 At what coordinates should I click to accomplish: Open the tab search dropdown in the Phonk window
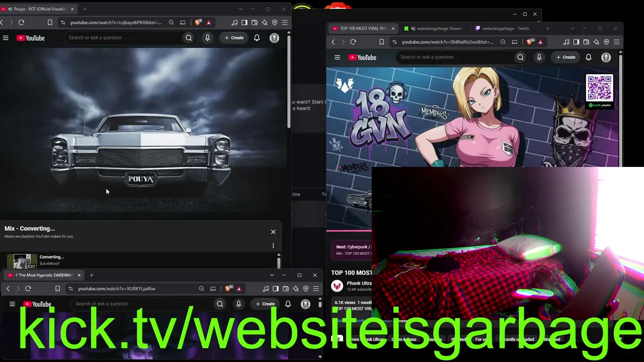[572, 28]
